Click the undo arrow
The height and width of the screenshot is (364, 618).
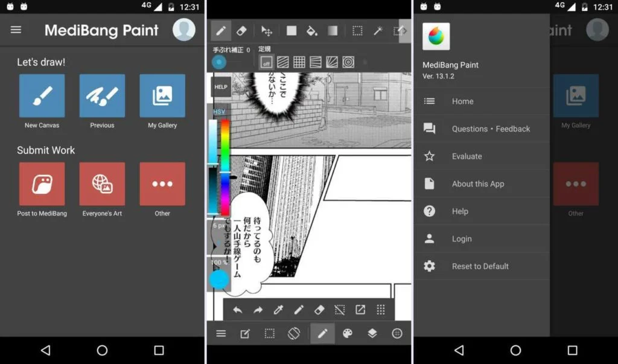238,310
